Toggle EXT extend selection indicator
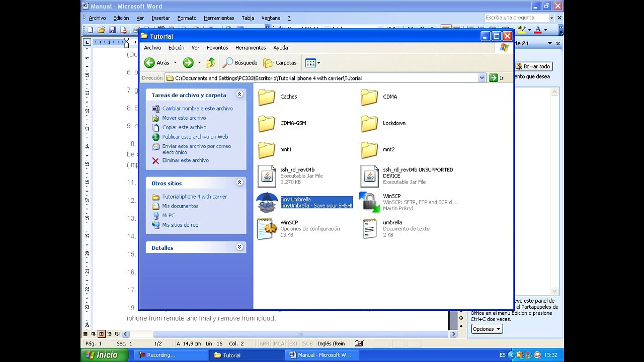 click(x=293, y=343)
